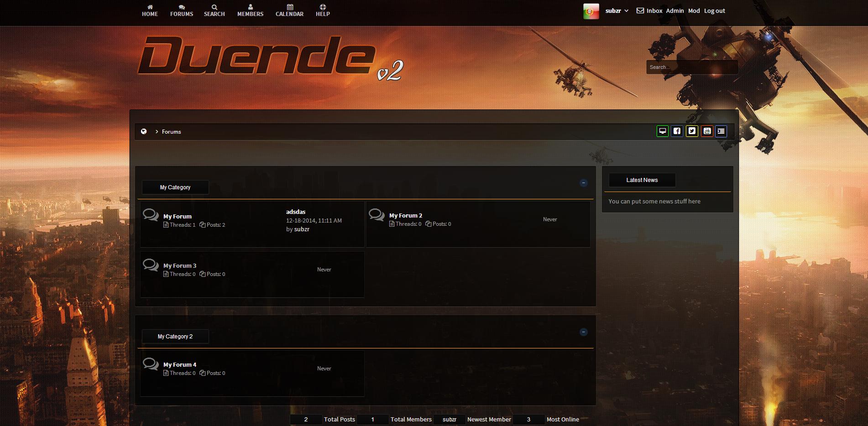Collapse the My Category section
Screen dimensions: 868x426
pos(583,183)
